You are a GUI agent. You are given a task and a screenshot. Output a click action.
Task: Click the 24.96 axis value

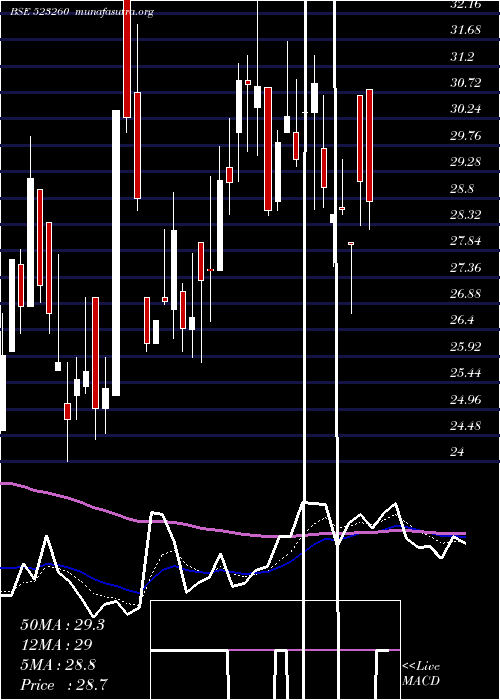pos(466,399)
